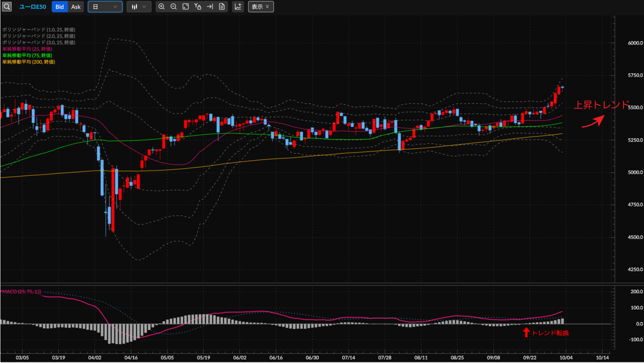
Task: Jump to latest candle arrow icon
Action: coord(209,7)
